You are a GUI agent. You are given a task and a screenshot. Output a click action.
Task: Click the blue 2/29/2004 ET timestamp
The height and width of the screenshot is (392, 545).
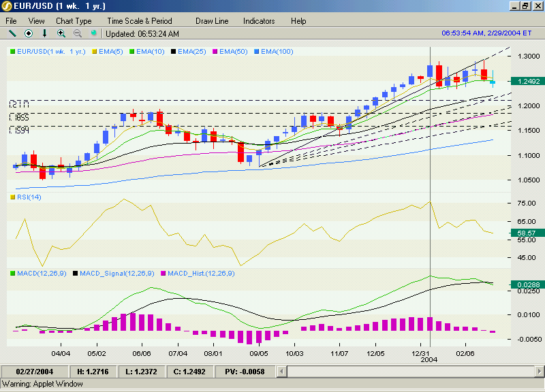pos(486,33)
